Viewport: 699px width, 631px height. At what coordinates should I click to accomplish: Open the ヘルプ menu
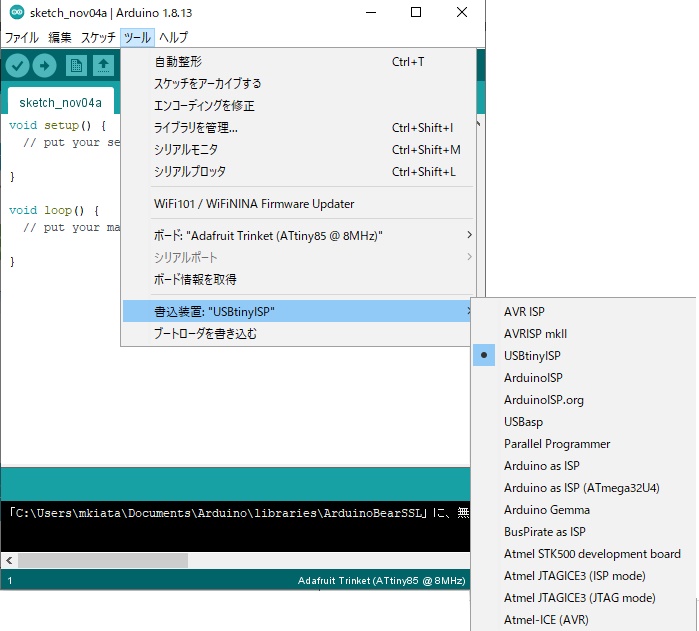click(174, 37)
